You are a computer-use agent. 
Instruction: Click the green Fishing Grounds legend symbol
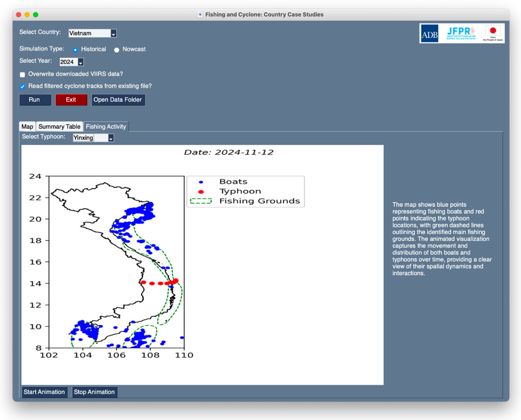[201, 201]
